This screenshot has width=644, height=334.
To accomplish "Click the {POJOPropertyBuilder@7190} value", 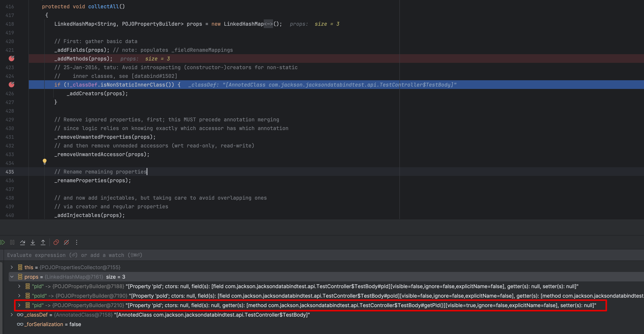I will 91,296.
